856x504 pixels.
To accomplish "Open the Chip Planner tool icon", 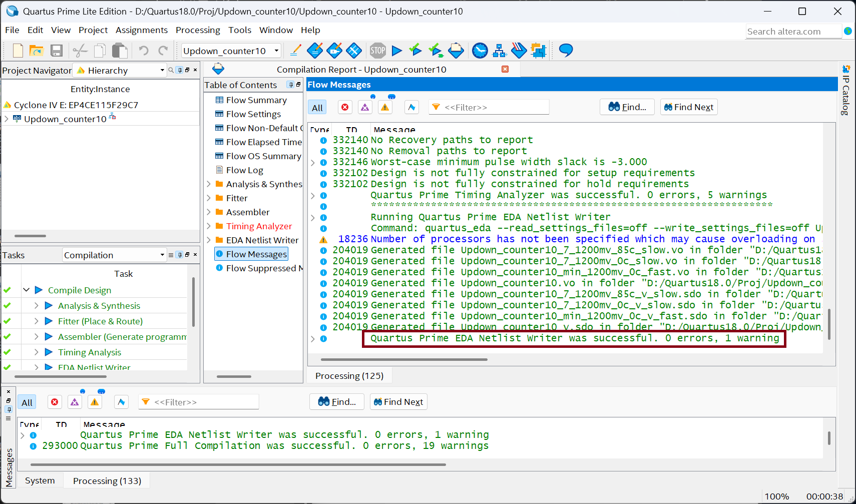I will click(354, 51).
